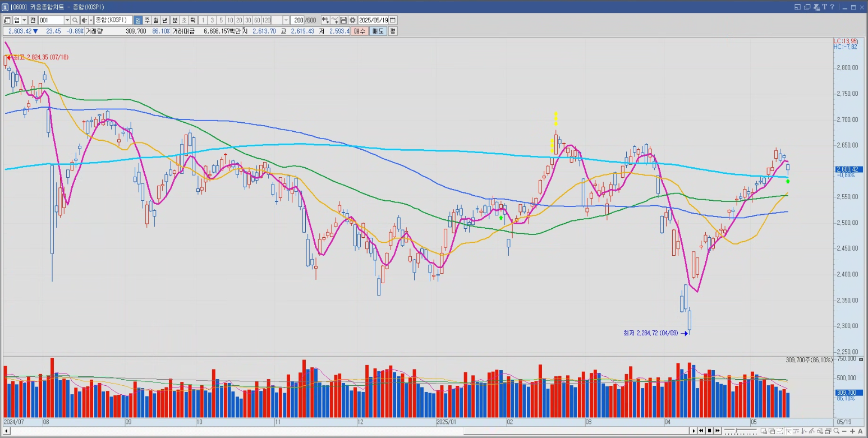Click the save chart floppy disk icon

point(344,20)
